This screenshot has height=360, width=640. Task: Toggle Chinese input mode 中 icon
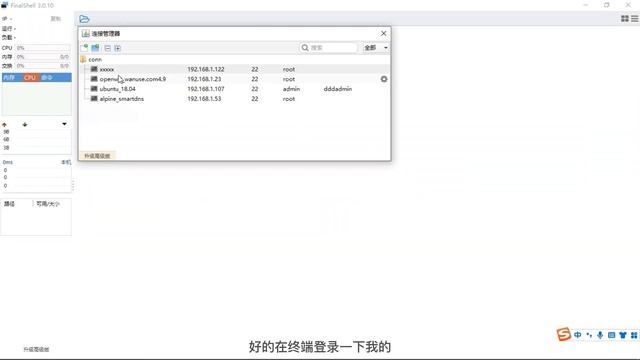578,335
